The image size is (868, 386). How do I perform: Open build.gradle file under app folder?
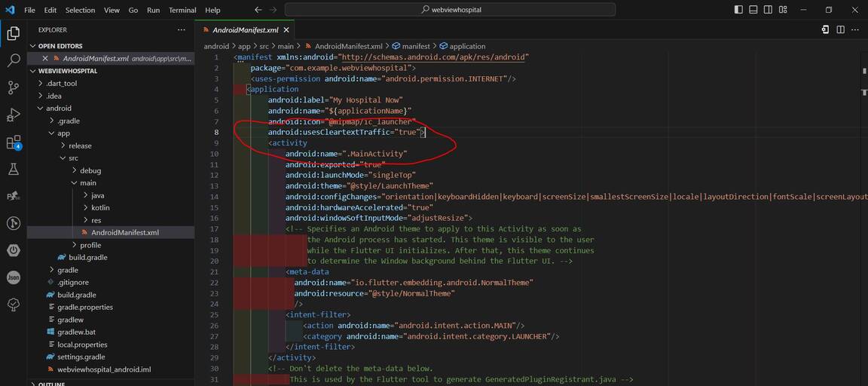pyautogui.click(x=87, y=257)
